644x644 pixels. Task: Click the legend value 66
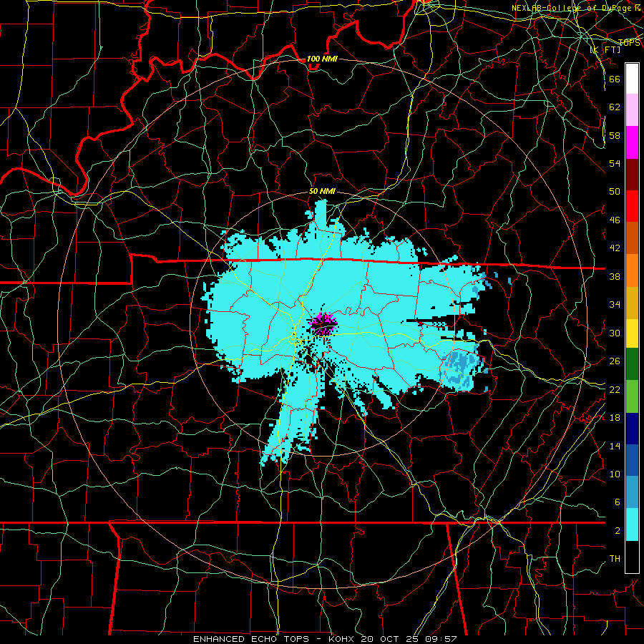coord(615,79)
